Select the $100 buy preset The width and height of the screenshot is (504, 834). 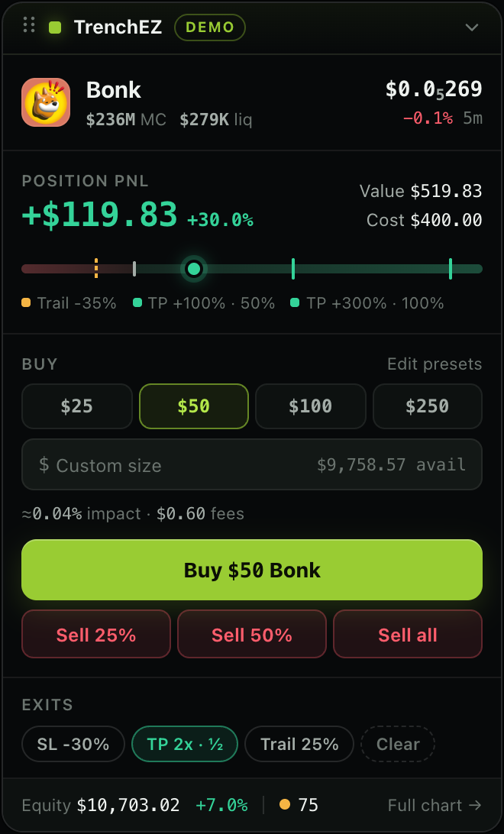click(311, 406)
